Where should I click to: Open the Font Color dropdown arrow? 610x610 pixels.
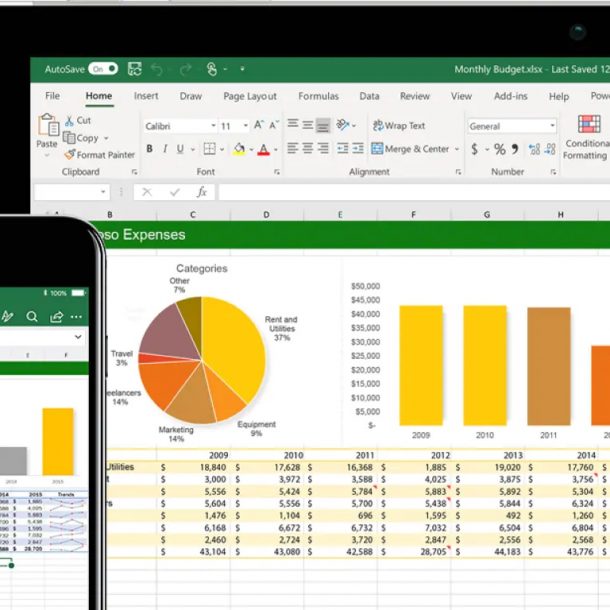(276, 150)
